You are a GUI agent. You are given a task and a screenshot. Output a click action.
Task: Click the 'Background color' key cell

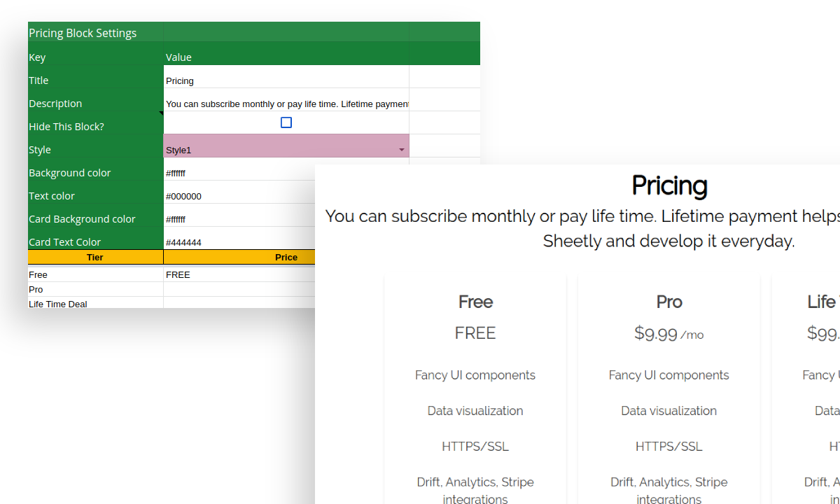tap(96, 169)
